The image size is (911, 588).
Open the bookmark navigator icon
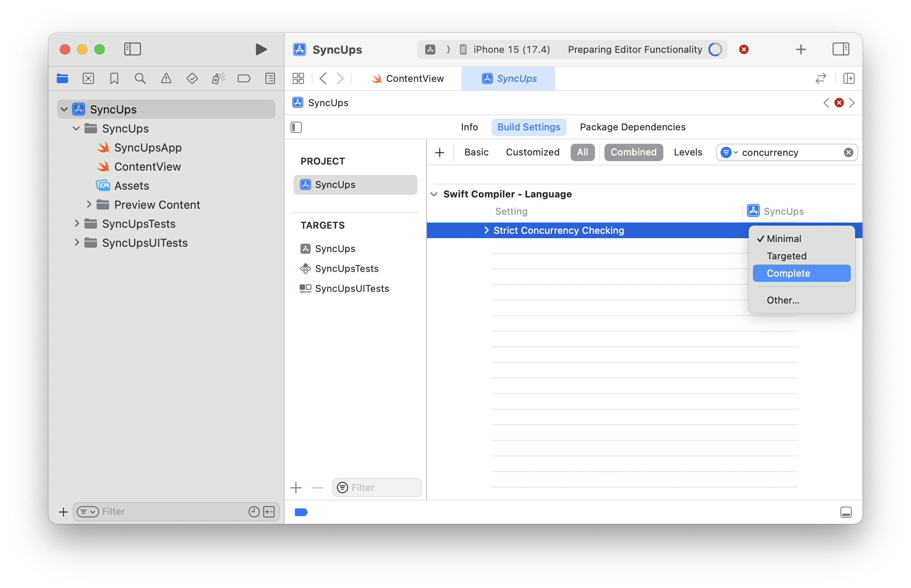coord(114,78)
